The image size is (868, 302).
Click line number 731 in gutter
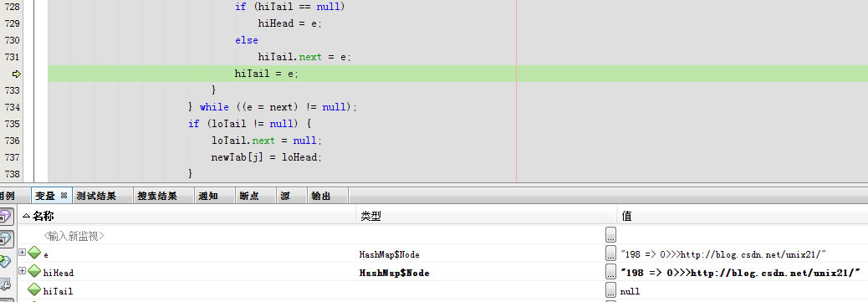point(12,57)
